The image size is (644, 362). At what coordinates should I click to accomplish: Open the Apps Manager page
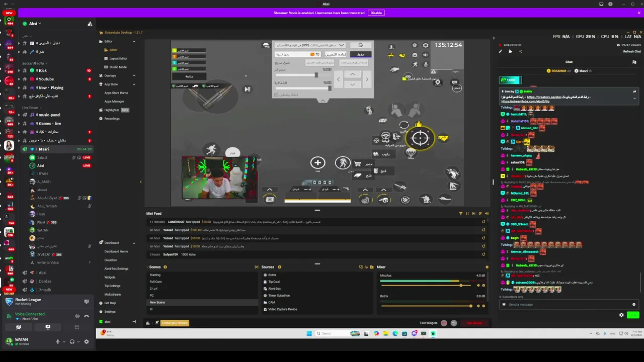click(x=114, y=102)
